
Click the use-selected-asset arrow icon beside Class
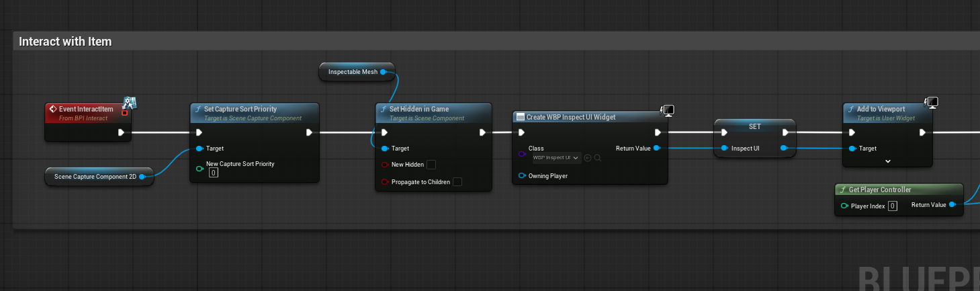pos(588,158)
